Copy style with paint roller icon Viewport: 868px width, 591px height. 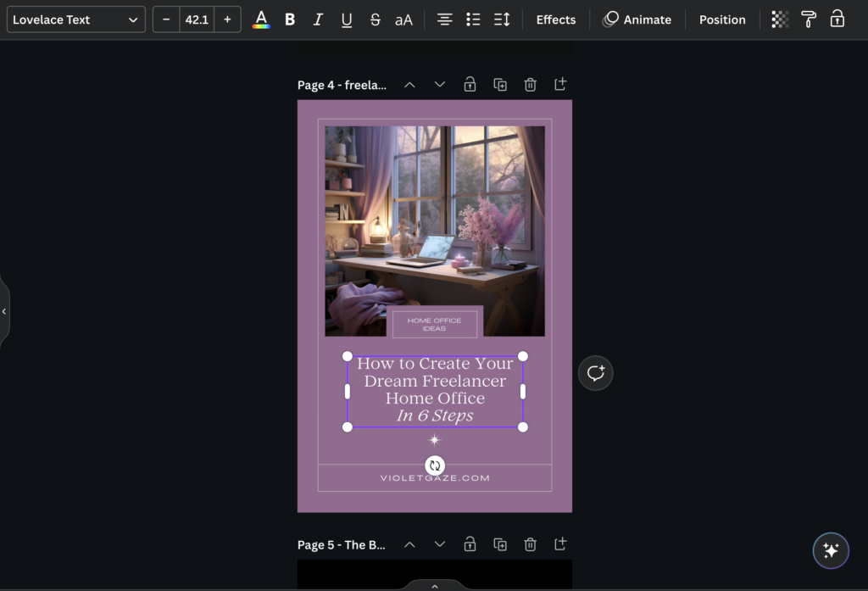click(809, 20)
